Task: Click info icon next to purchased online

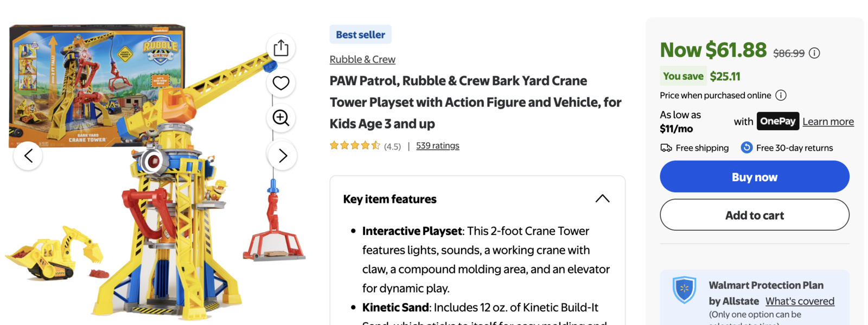Action: coord(781,95)
